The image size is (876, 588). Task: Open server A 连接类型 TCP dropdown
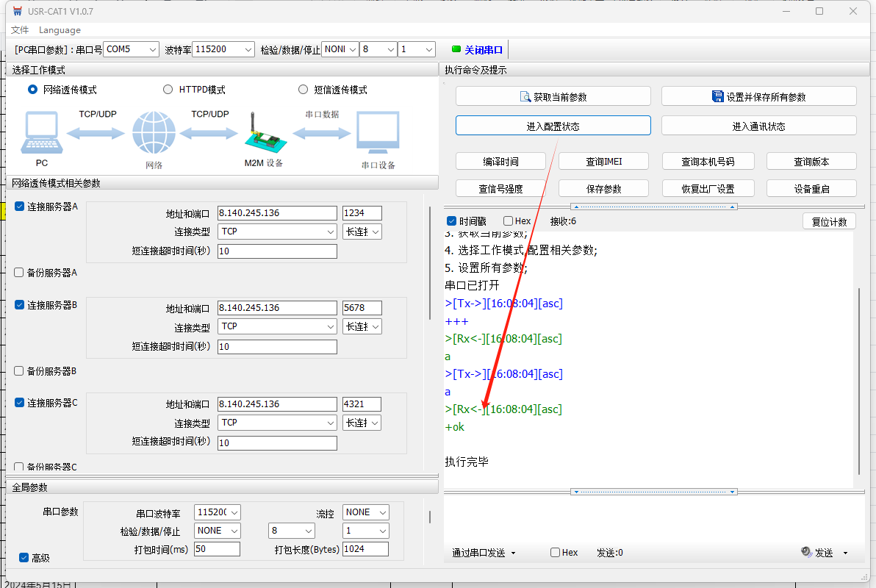(x=277, y=232)
